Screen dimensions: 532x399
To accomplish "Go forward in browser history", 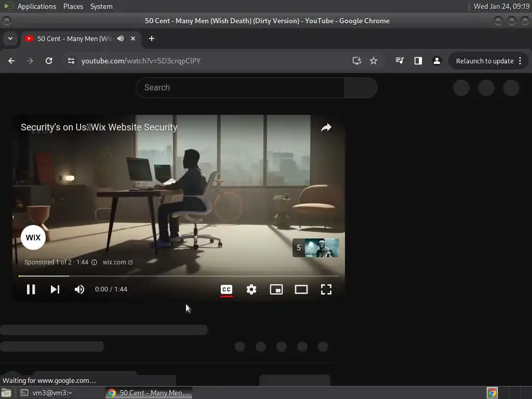I will (30, 61).
